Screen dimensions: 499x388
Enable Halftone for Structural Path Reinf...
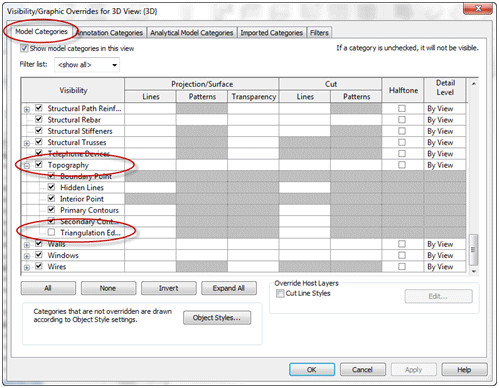click(402, 108)
